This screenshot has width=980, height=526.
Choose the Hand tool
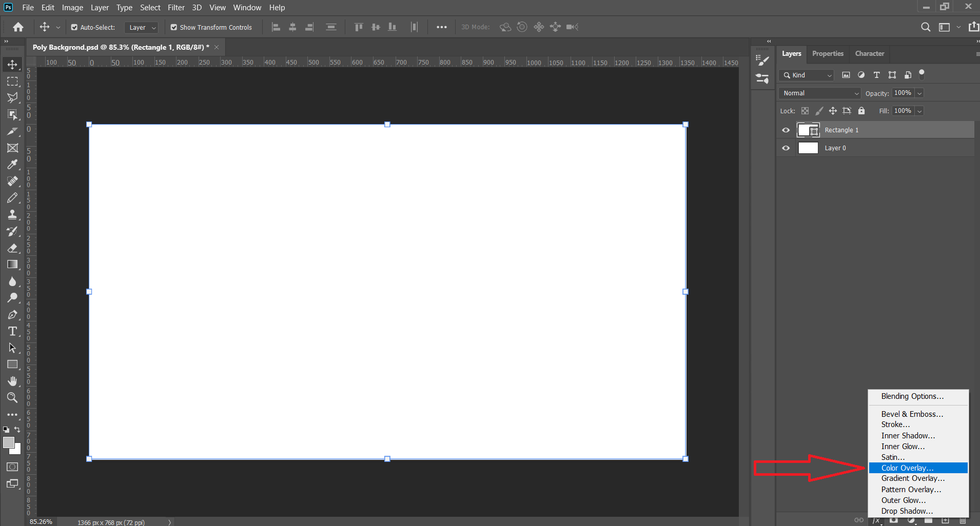(x=12, y=381)
